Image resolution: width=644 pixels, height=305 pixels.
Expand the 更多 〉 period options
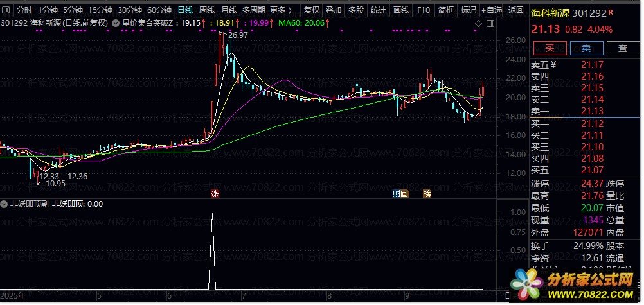pos(281,10)
